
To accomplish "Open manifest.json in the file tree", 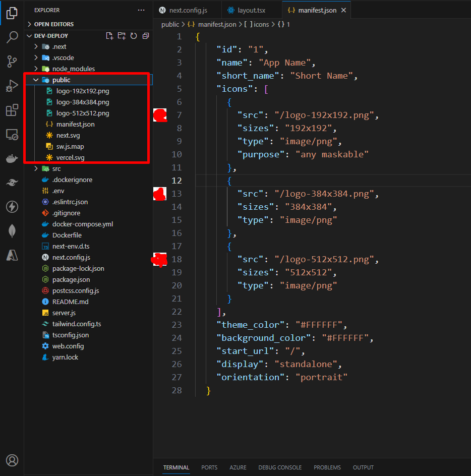I will pos(88,125).
